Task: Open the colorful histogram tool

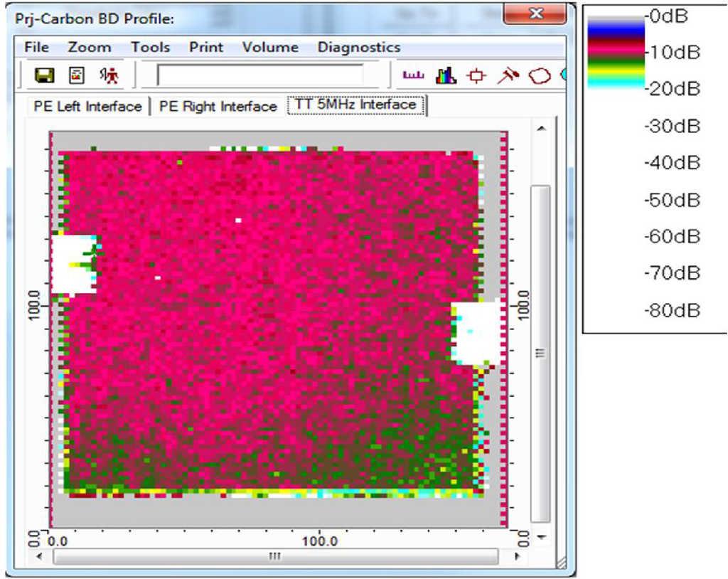Action: [445, 75]
